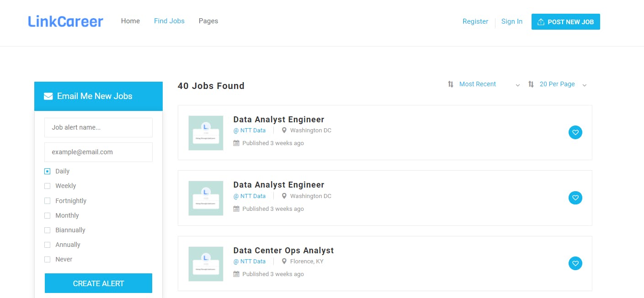Navigate to the Home menu item
This screenshot has height=298, width=644.
click(130, 21)
